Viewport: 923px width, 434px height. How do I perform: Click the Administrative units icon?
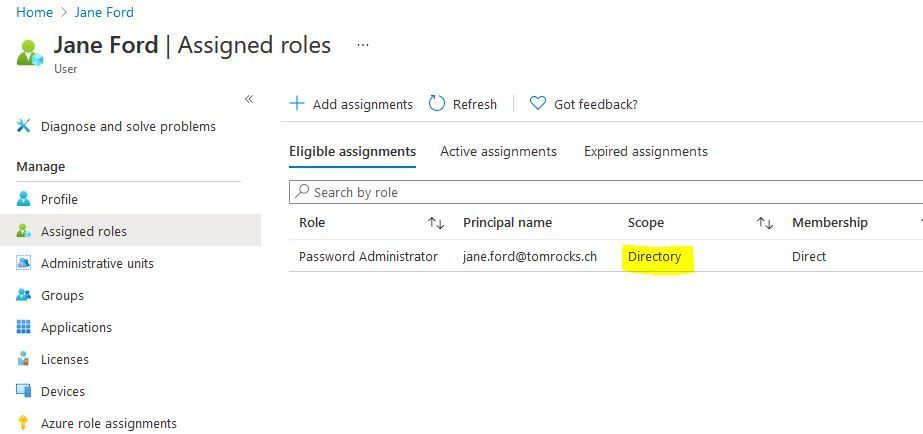pyautogui.click(x=24, y=263)
